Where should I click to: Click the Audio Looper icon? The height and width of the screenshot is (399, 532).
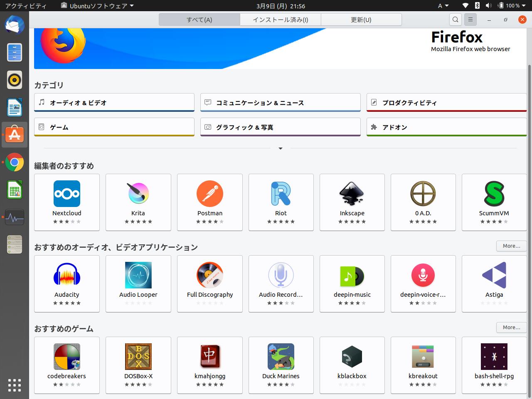[138, 275]
